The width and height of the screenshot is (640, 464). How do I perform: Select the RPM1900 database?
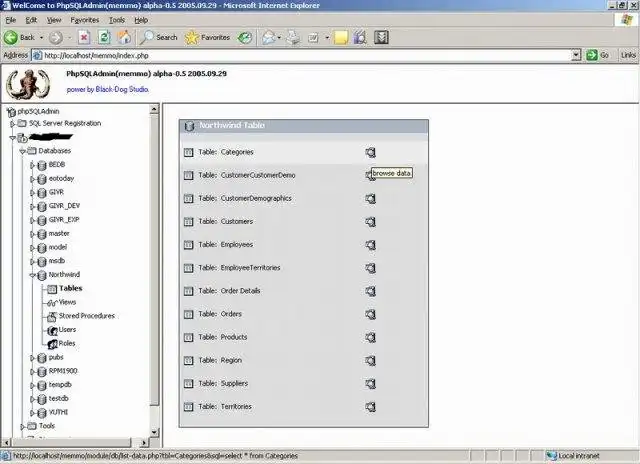63,371
